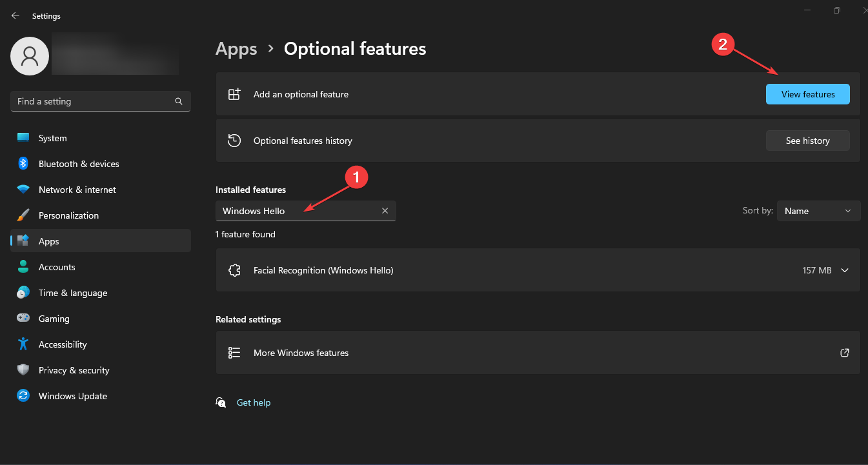The image size is (868, 465).
Task: Click the Privacy & security shield icon
Action: [x=23, y=370]
